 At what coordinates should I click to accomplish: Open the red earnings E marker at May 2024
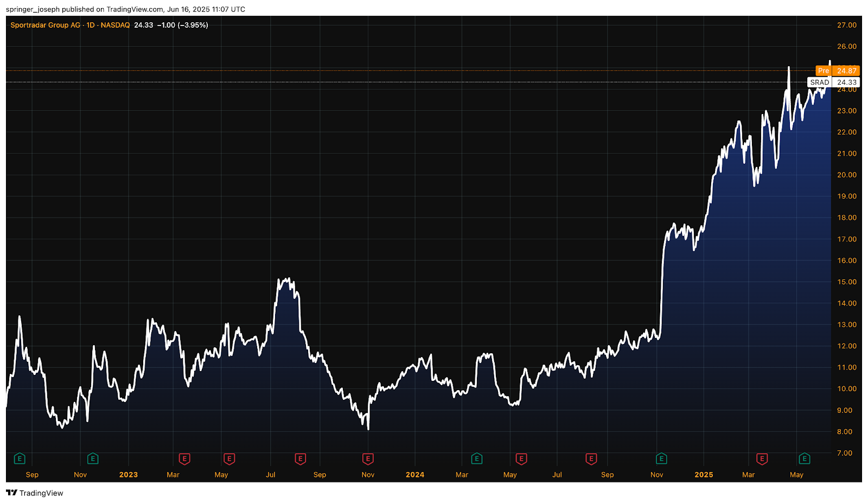tap(521, 459)
